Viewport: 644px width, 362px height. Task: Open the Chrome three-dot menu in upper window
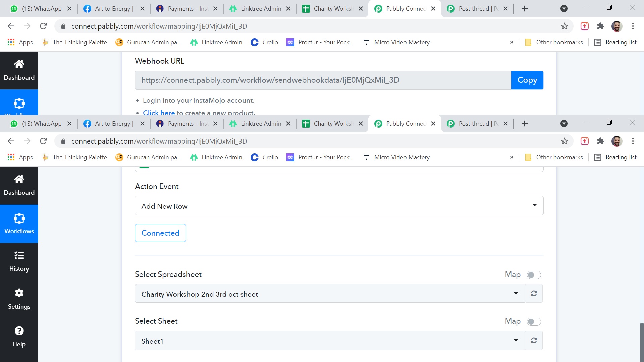[633, 26]
